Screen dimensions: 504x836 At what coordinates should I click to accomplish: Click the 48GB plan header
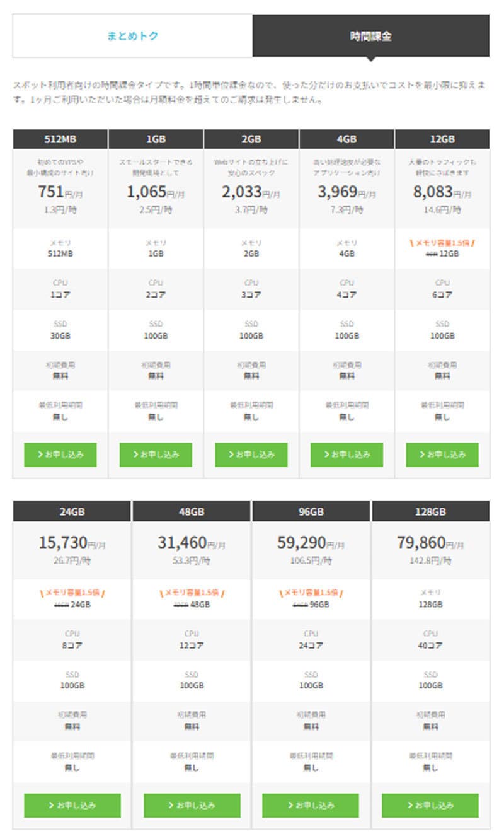pos(192,511)
